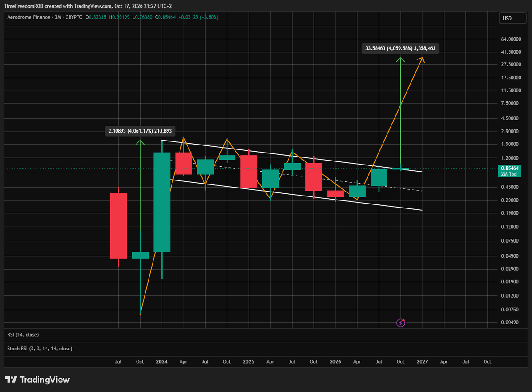
Task: Click the 2024 label on time axis
Action: tap(162, 362)
